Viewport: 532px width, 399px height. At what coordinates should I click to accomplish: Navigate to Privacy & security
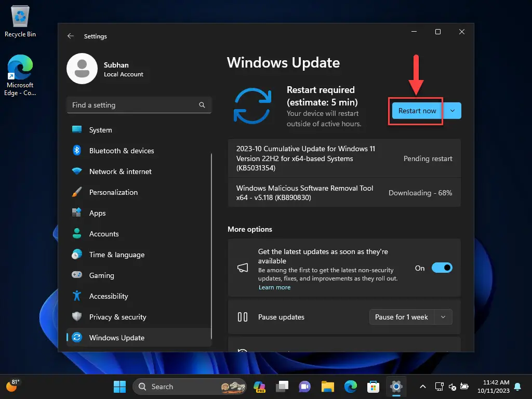(x=139, y=317)
